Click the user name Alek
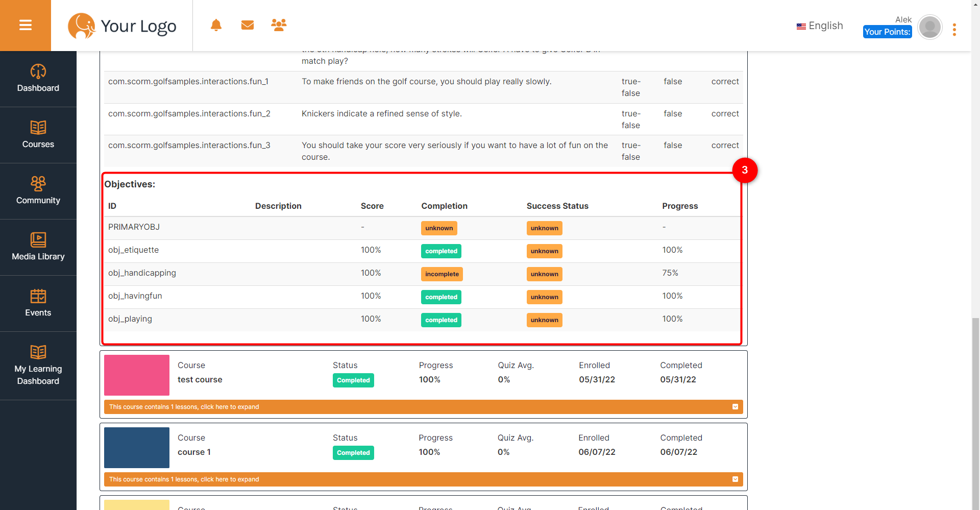Image resolution: width=980 pixels, height=510 pixels. 903,19
